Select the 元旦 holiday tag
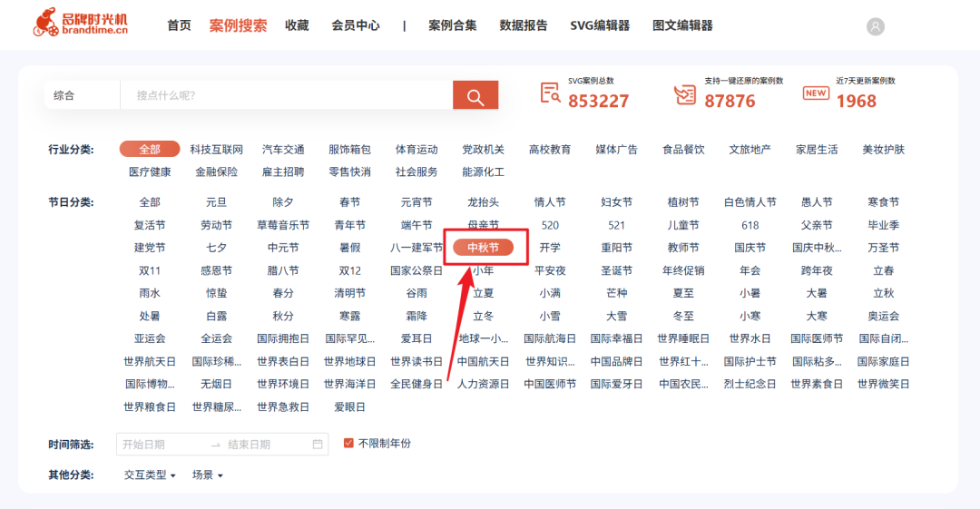Screen dimensions: 980x509 click(x=216, y=202)
